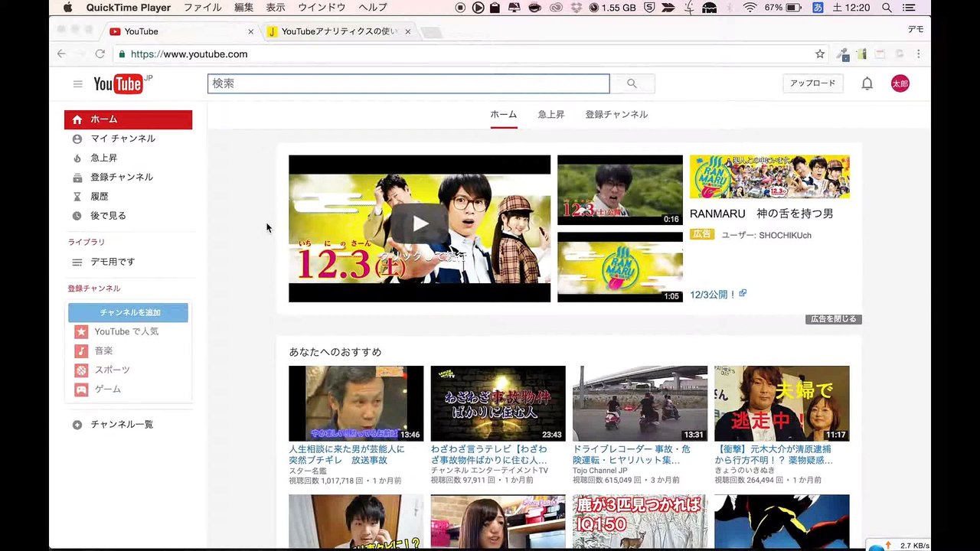Click the Chrome address bar URL
Image resolution: width=980 pixels, height=551 pixels.
(189, 54)
